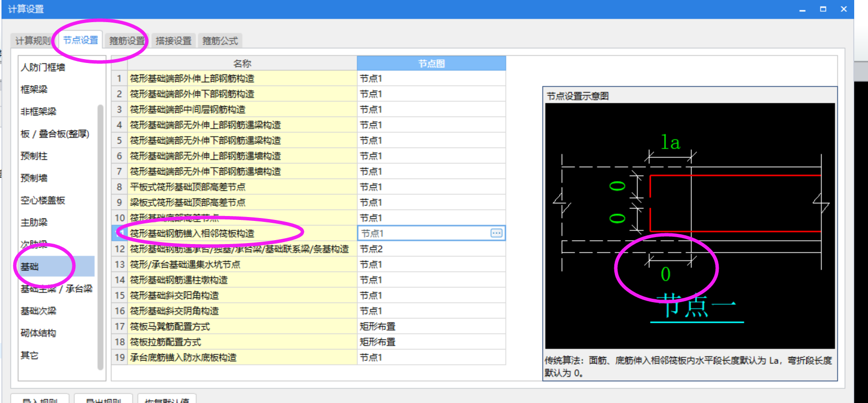Select row 筏形基础端部无外伸上部钢筋遇墙构造

pyautogui.click(x=242, y=156)
